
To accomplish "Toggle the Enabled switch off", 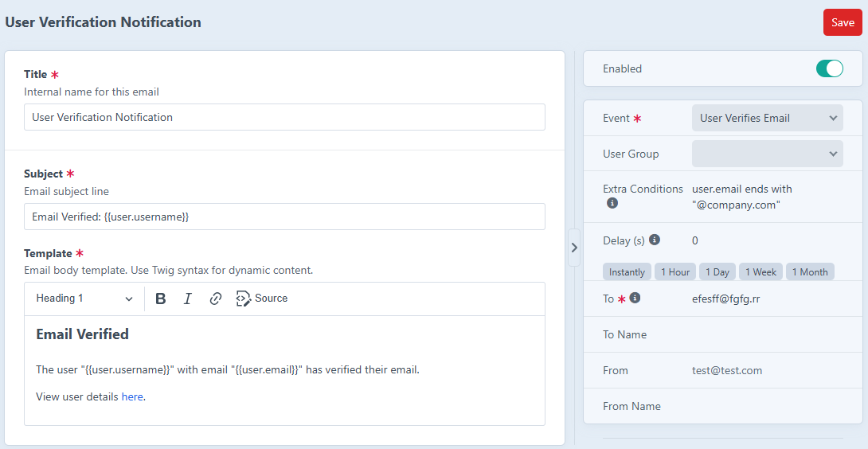I will tap(829, 68).
